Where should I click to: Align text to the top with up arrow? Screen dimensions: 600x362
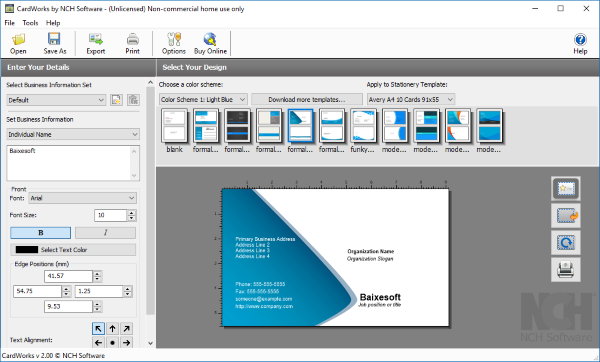coord(112,328)
